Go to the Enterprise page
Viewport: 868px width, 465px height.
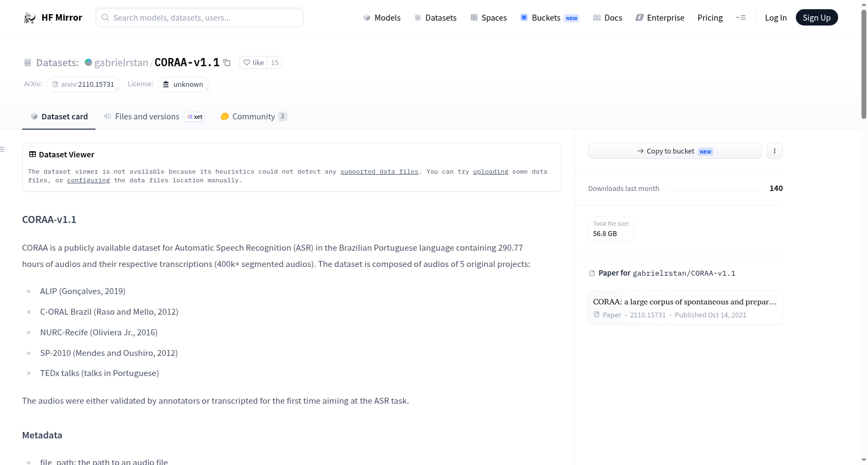point(660,17)
